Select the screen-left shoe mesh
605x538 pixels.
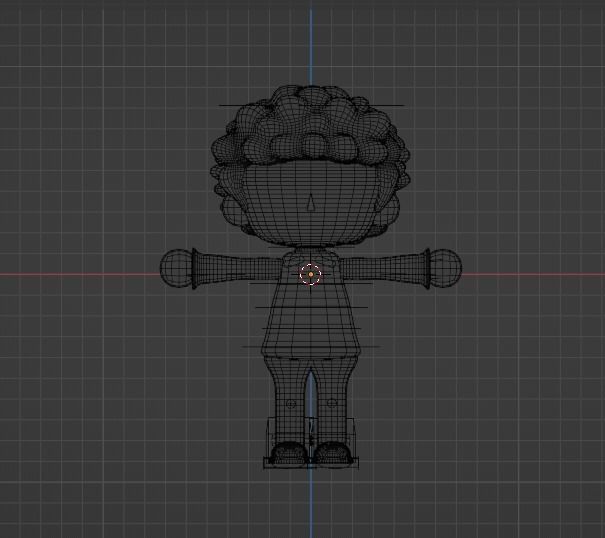click(289, 453)
